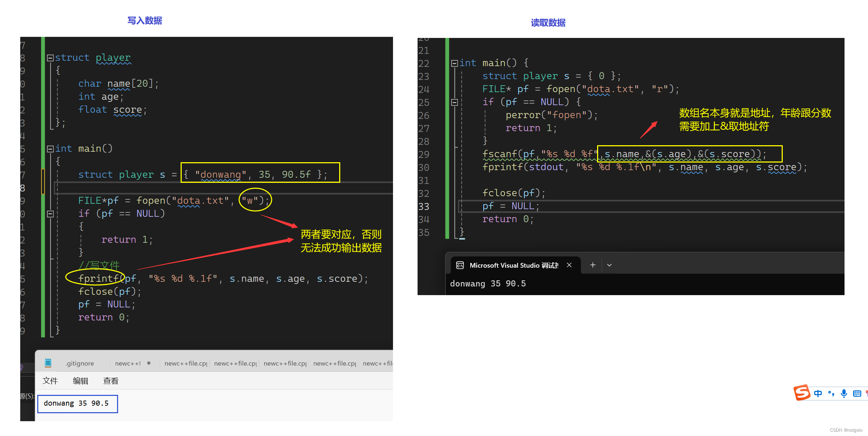The width and height of the screenshot is (868, 436).
Task: Collapse the struct player block in left editor
Action: (50, 58)
